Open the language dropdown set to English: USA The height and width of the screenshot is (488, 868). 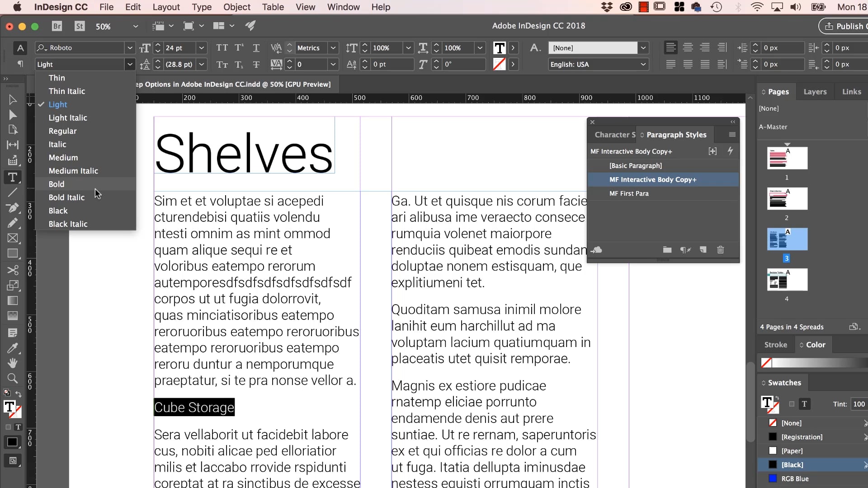(x=644, y=64)
